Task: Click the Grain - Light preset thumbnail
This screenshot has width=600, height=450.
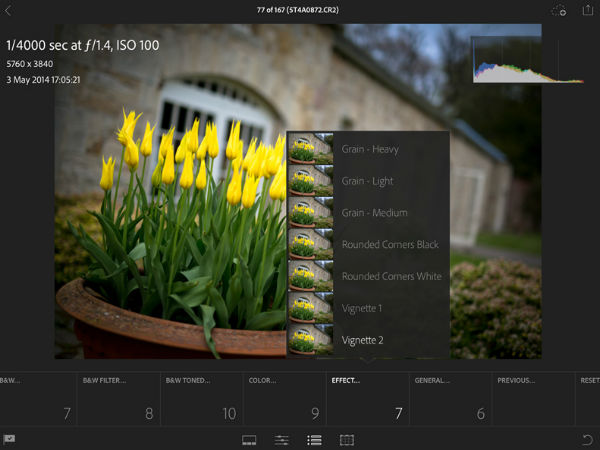Action: click(310, 181)
